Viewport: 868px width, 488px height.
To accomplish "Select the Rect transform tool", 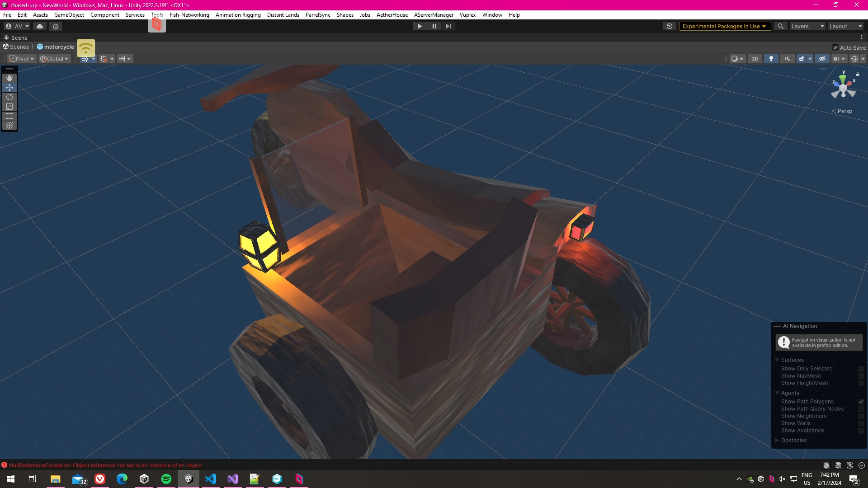I will [x=9, y=116].
